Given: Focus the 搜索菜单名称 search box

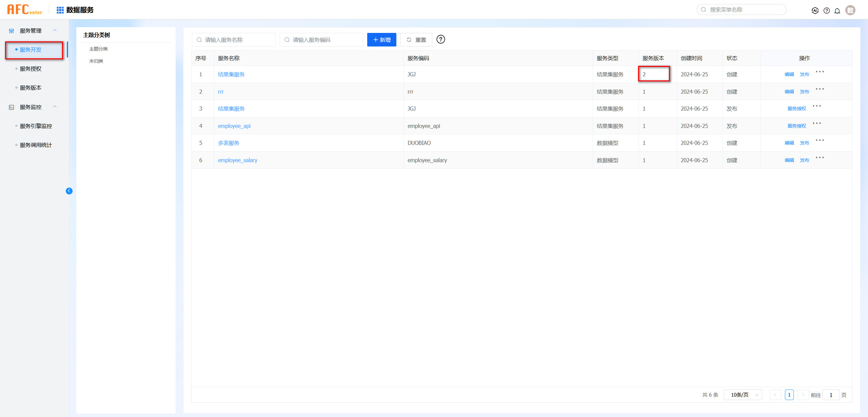Looking at the screenshot, I should click(x=742, y=10).
